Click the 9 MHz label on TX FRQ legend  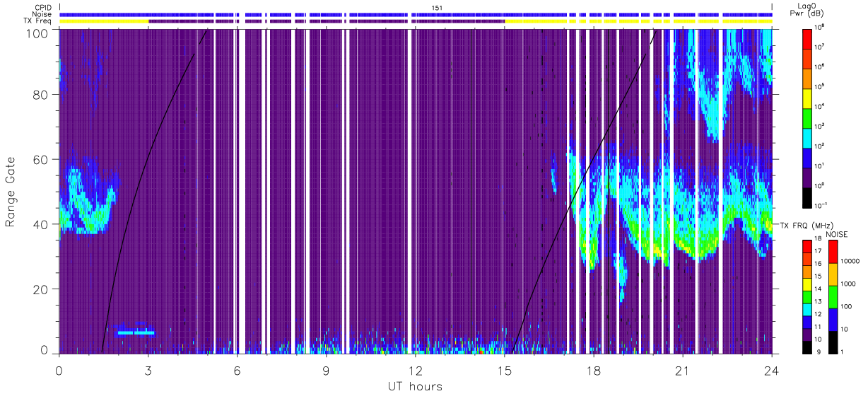819,351
